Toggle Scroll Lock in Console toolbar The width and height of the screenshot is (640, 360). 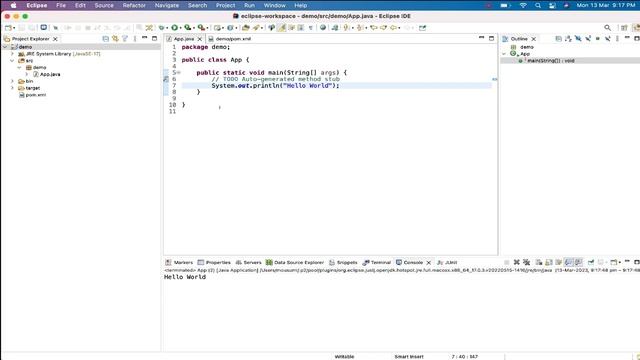point(549,262)
